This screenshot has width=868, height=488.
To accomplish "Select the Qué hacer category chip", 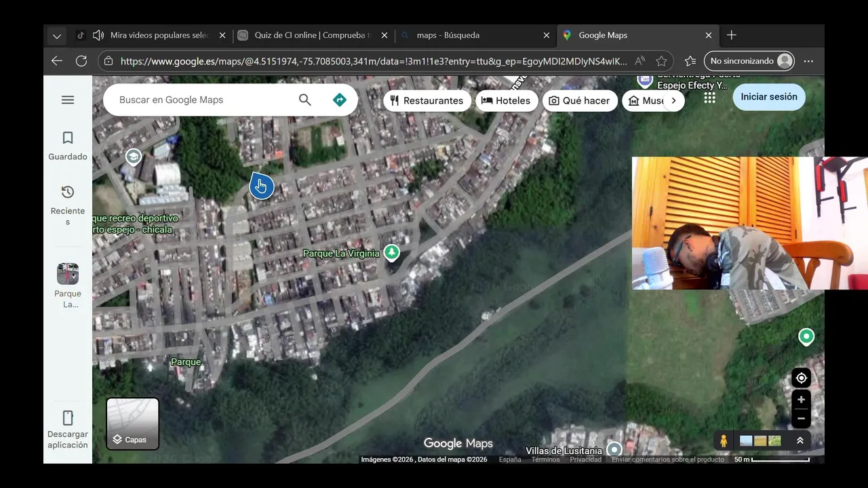I will pyautogui.click(x=580, y=100).
